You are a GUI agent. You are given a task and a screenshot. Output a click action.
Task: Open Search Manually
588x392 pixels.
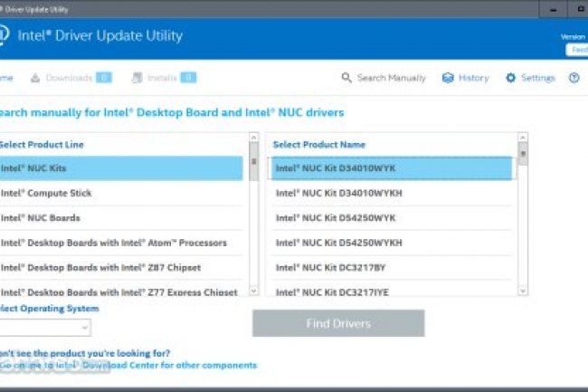[x=384, y=78]
